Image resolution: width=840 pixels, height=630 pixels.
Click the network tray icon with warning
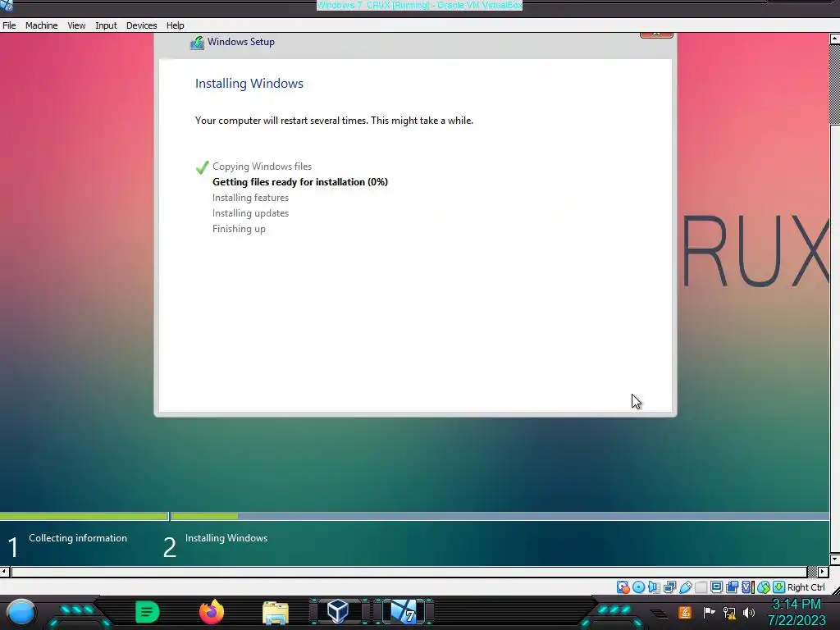coord(729,613)
